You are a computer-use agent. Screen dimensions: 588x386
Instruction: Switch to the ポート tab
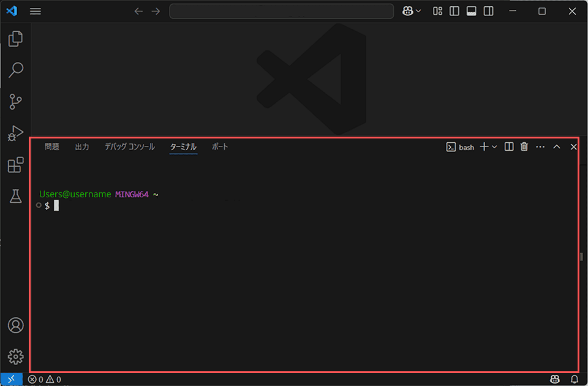point(220,146)
